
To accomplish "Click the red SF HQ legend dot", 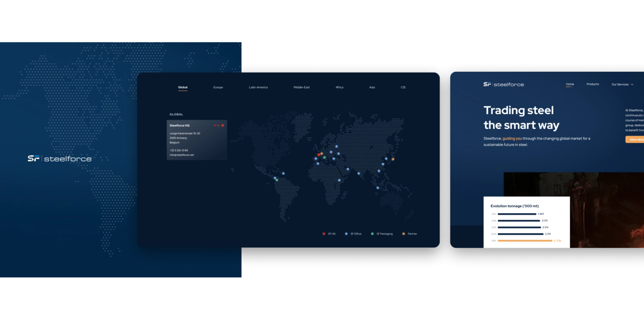I will (x=324, y=234).
